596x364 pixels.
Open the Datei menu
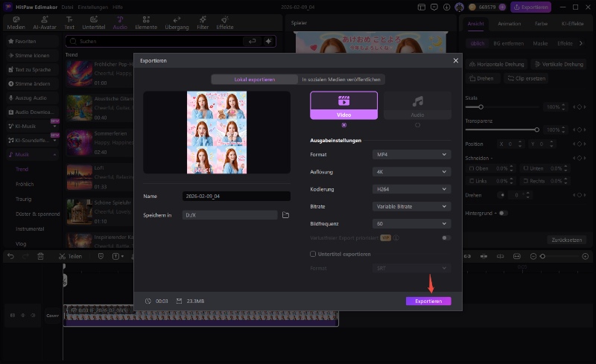point(67,7)
